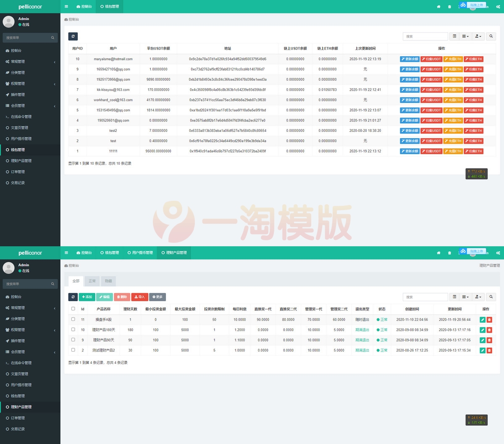The image size is (504, 444).
Task: Click the refresh icon in the wallet table toolbar
Action: tap(73, 37)
